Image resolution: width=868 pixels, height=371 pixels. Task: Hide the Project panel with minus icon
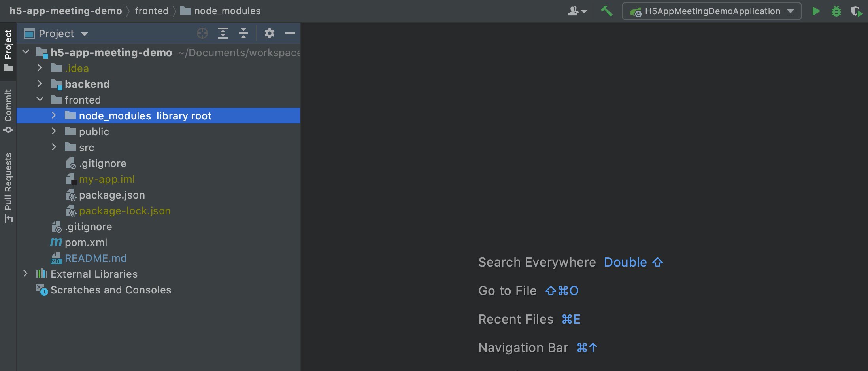[290, 34]
